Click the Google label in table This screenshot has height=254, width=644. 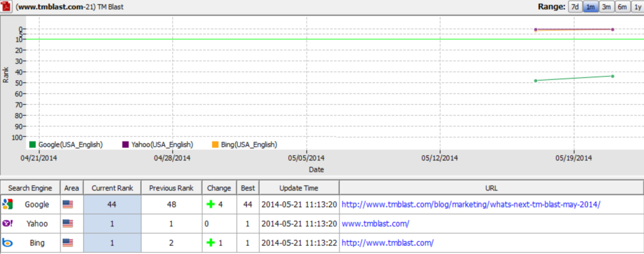point(36,204)
